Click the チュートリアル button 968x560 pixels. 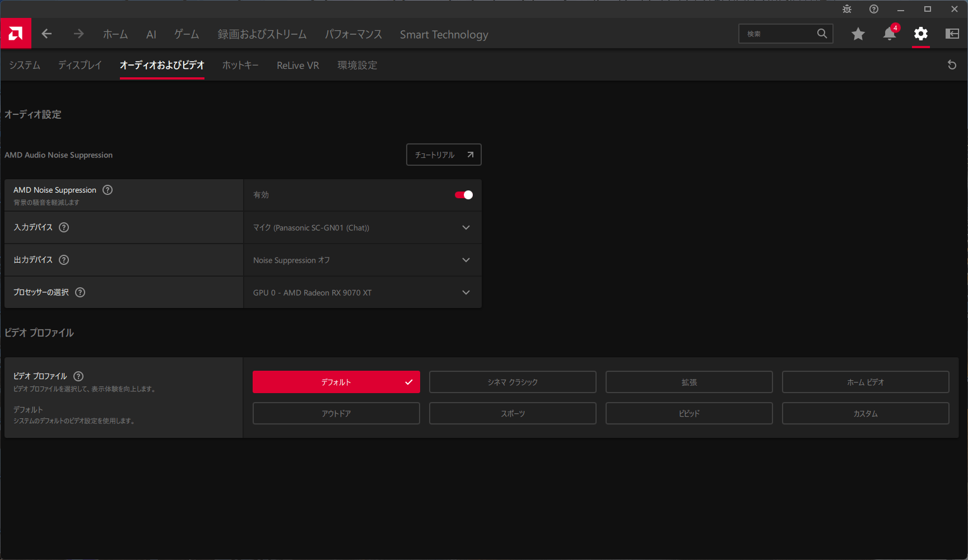pyautogui.click(x=443, y=155)
